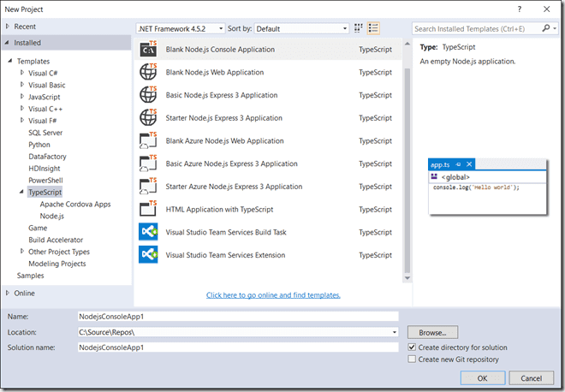The height and width of the screenshot is (392, 565).
Task: Open the .NET Framework 4.5.2 dropdown
Action: coord(181,28)
